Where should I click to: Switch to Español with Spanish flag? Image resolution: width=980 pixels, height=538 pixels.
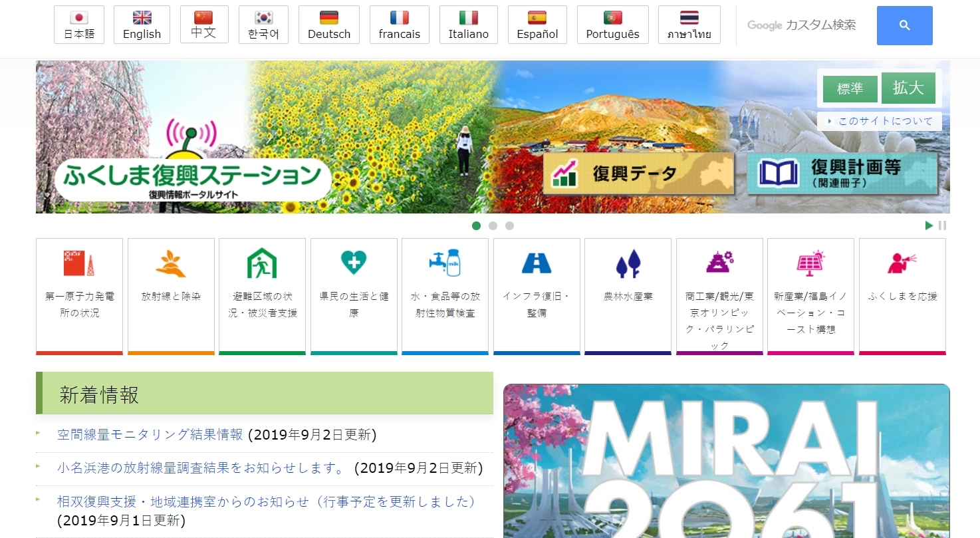(537, 25)
